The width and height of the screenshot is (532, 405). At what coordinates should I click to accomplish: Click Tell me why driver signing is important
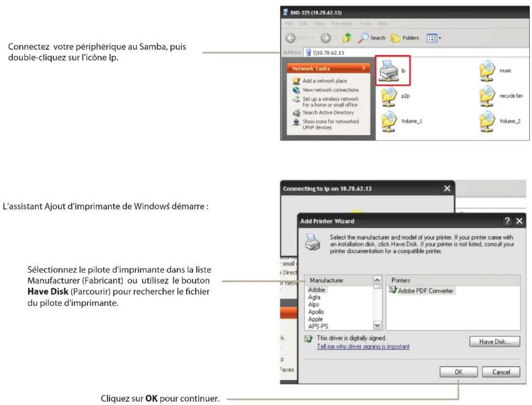[x=363, y=347]
